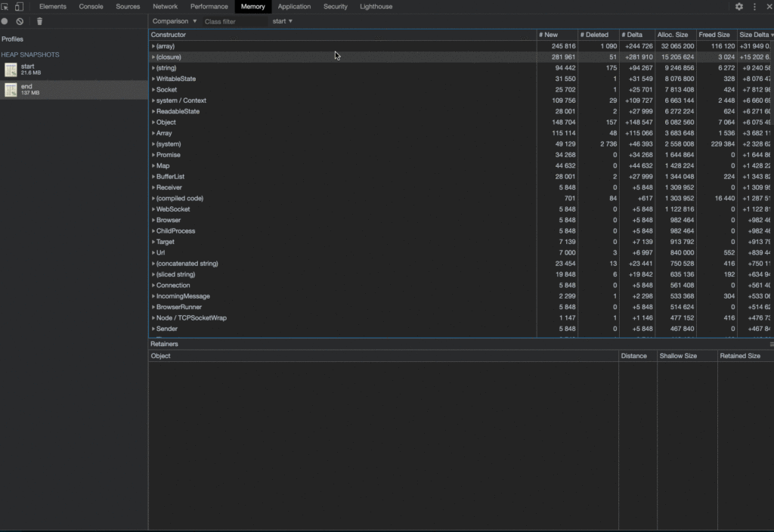Open the DevTools three-dot menu

click(x=754, y=7)
